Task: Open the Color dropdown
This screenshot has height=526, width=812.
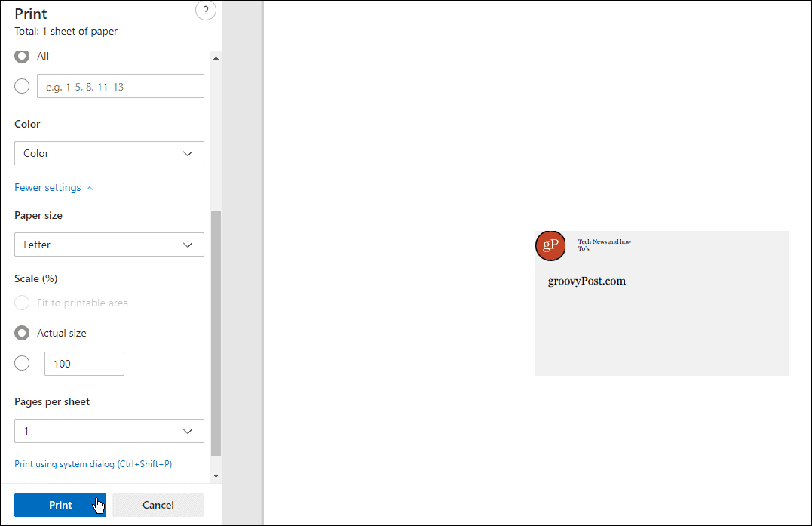Action: 109,153
